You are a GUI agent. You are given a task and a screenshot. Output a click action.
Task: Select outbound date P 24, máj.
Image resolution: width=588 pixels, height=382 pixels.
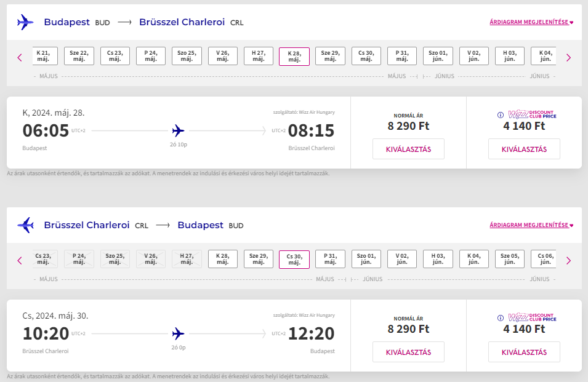coord(151,56)
